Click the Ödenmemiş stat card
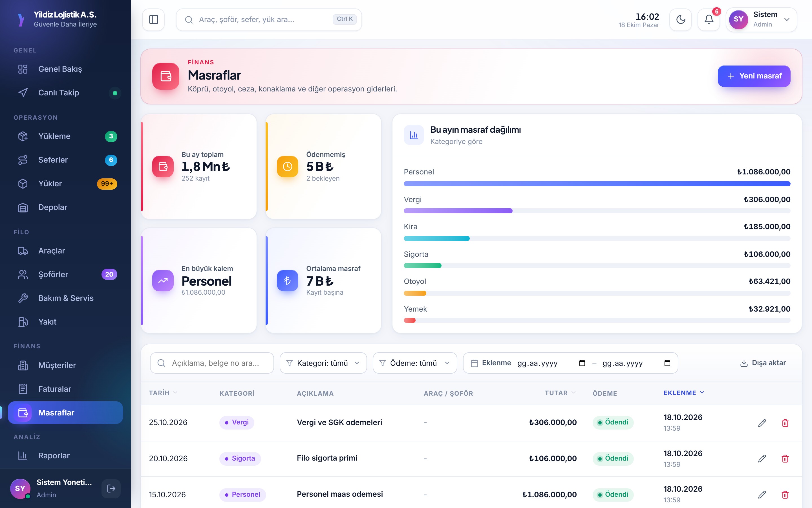The width and height of the screenshot is (812, 508). point(323,167)
